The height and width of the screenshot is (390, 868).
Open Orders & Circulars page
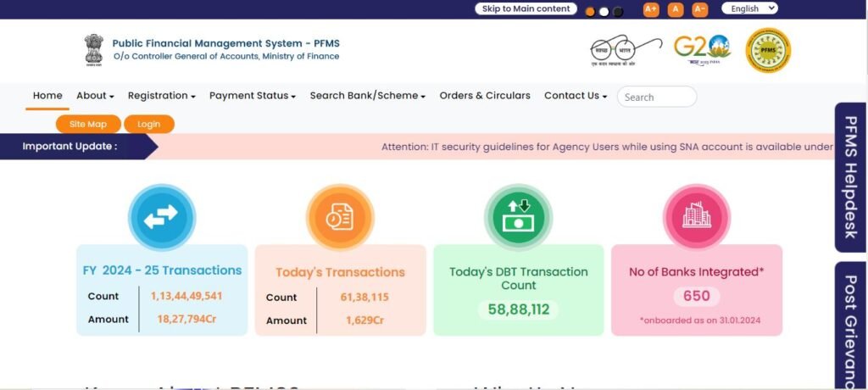pyautogui.click(x=485, y=95)
